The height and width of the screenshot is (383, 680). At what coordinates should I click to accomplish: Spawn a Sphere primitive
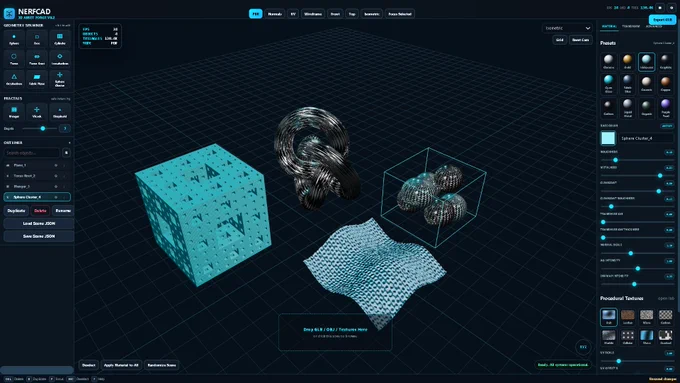point(14,39)
